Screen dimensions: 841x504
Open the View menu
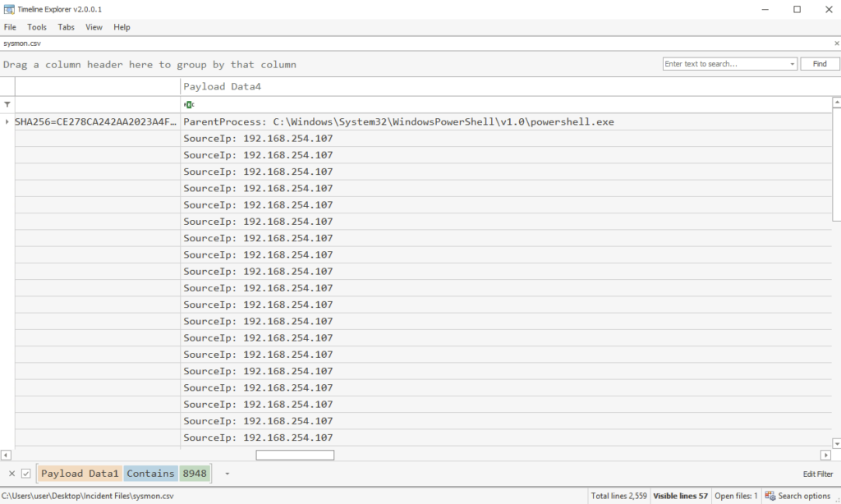(94, 27)
